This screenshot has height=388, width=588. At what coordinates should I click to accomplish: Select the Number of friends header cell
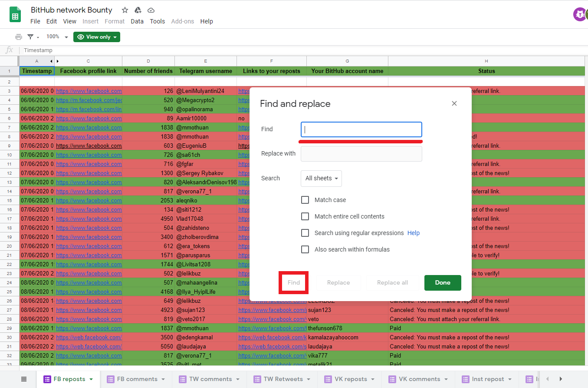pos(148,71)
